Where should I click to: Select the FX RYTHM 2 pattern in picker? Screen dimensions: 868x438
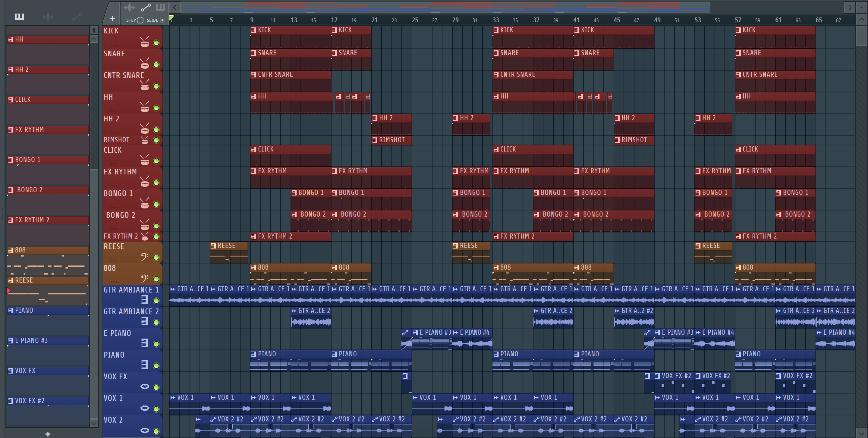(48, 220)
